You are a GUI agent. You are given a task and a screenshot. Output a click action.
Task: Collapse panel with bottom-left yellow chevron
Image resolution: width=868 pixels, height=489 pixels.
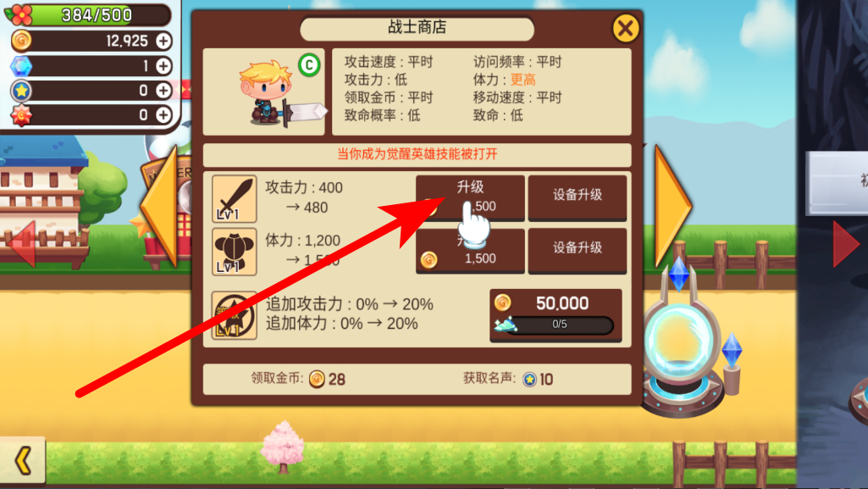[x=23, y=460]
